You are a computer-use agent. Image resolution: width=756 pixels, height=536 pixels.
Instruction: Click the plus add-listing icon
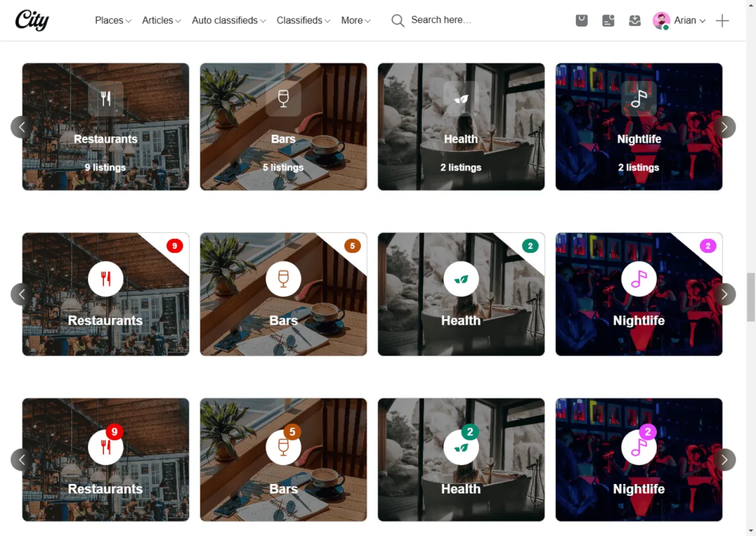pyautogui.click(x=722, y=21)
